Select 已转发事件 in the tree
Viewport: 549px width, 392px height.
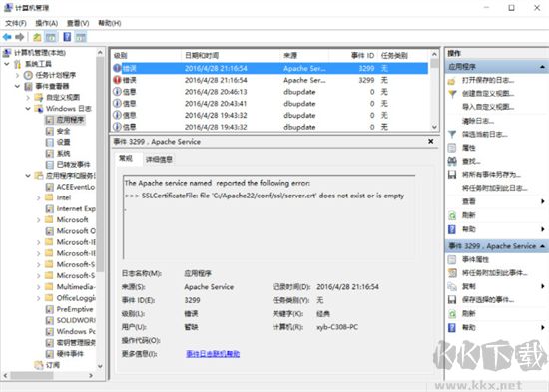pyautogui.click(x=73, y=165)
